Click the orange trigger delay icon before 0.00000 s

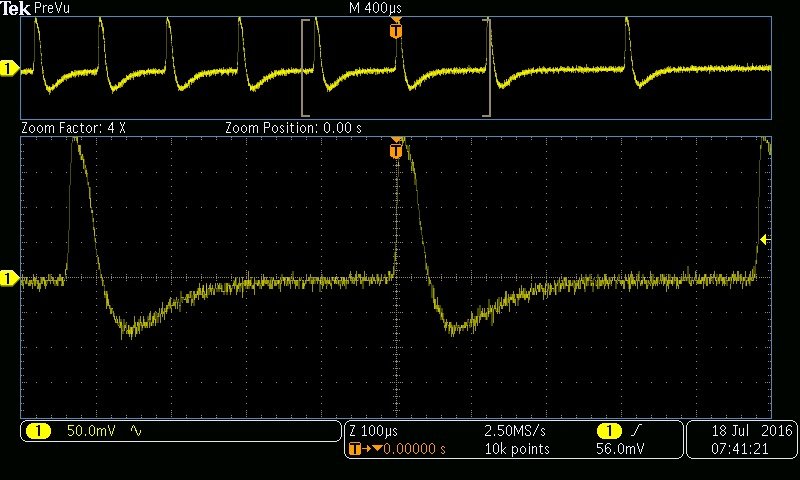click(355, 449)
